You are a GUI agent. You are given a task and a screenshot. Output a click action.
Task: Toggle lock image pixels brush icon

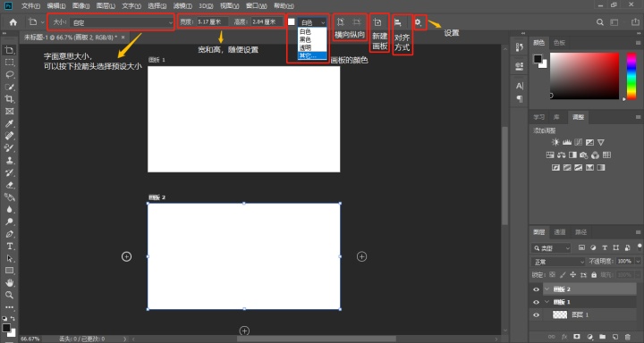tap(563, 274)
